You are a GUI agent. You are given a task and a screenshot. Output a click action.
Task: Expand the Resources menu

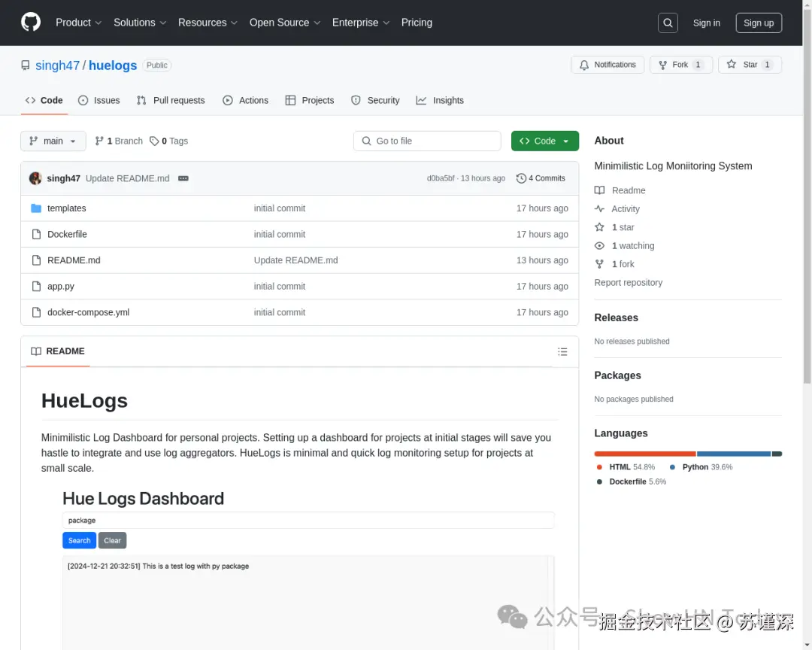(x=208, y=23)
